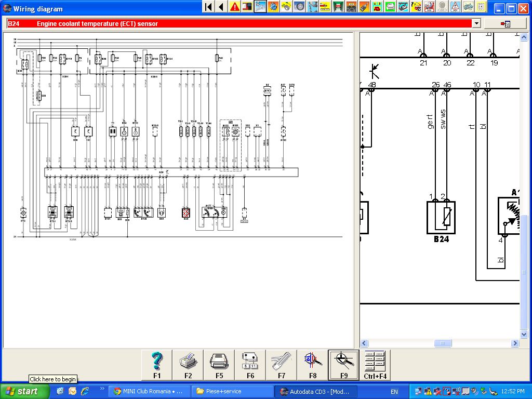Screen dimensions: 532x399
Task: Click vertical scrollbar down arrow in zoom pane
Action: click(x=524, y=334)
